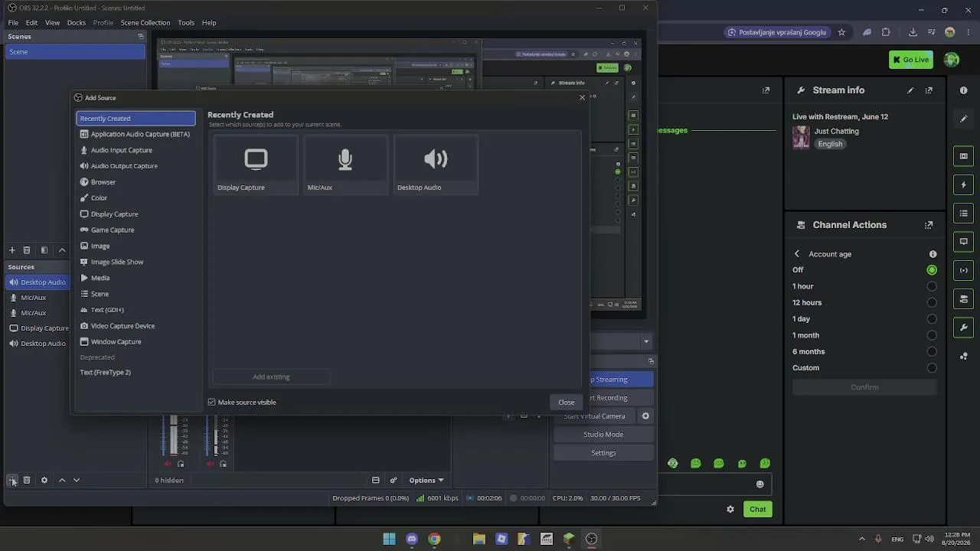Viewport: 980px width, 551px height.
Task: Click the add source plus icon in Sources
Action: click(x=12, y=480)
